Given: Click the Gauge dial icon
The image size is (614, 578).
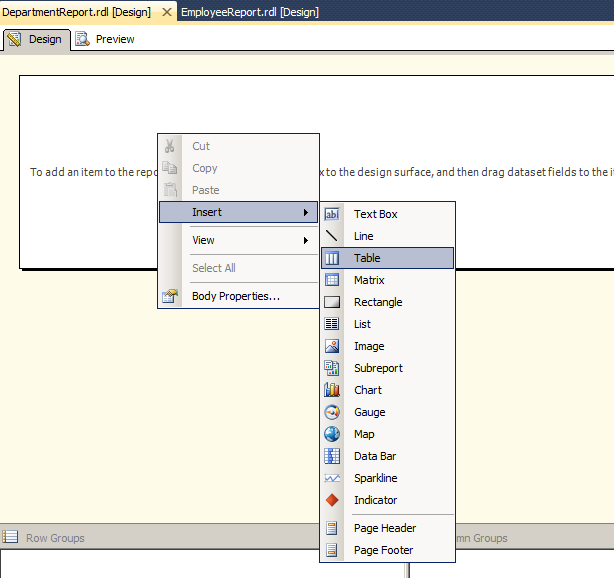Looking at the screenshot, I should [332, 412].
